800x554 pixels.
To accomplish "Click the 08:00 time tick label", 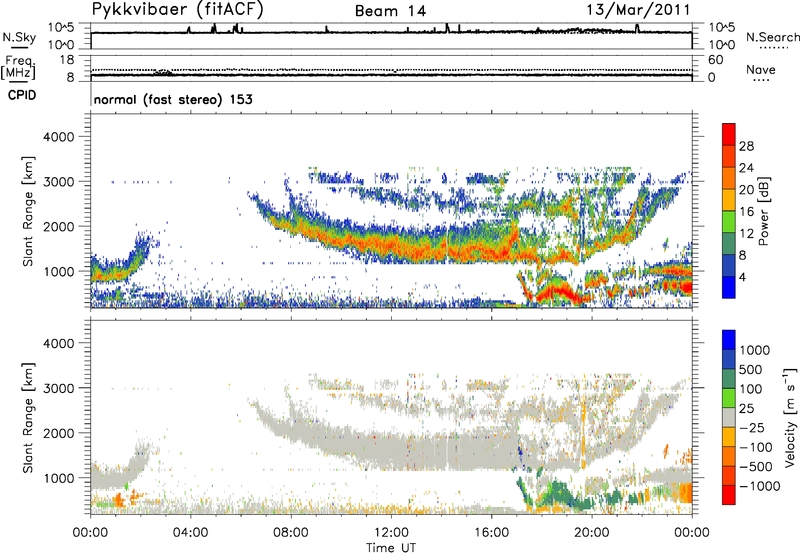I will (291, 533).
